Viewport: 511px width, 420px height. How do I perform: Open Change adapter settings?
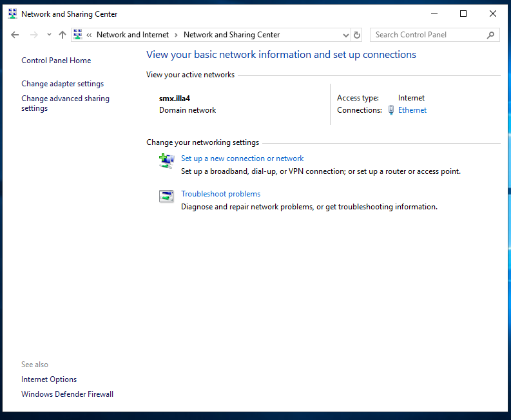click(63, 84)
